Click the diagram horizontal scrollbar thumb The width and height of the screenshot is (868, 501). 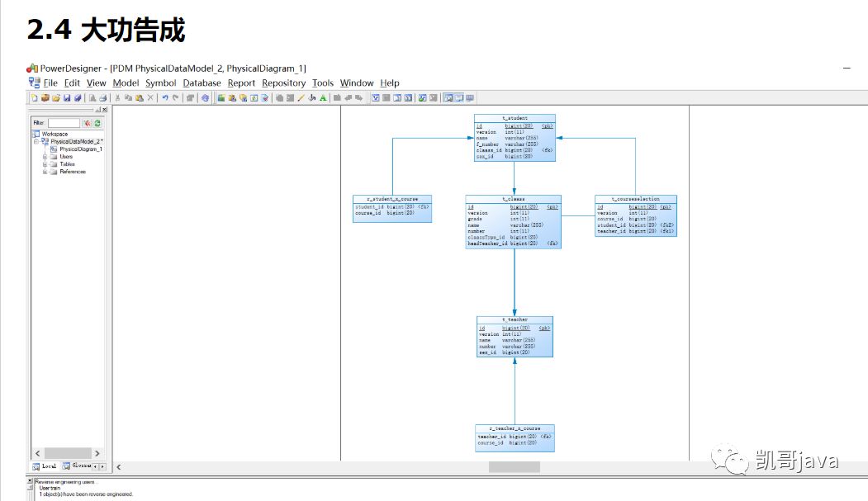515,467
